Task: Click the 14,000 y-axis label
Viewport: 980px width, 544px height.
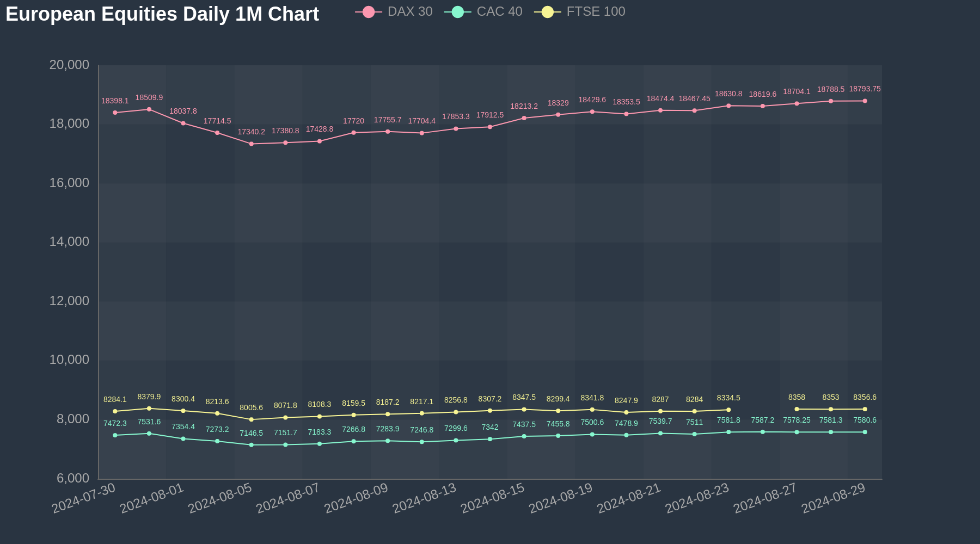Action: tap(69, 242)
